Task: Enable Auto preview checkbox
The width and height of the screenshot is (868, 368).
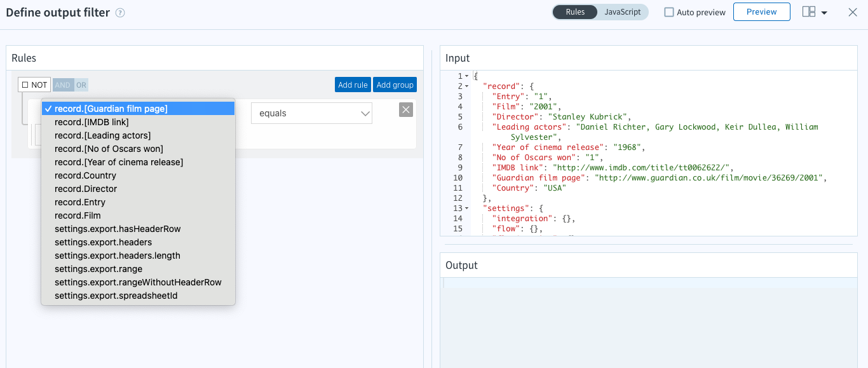Action: (x=669, y=12)
